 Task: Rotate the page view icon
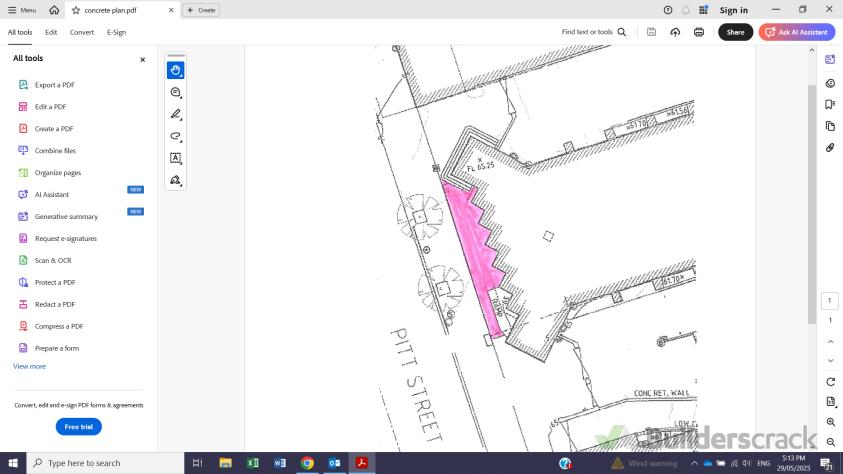click(x=830, y=382)
